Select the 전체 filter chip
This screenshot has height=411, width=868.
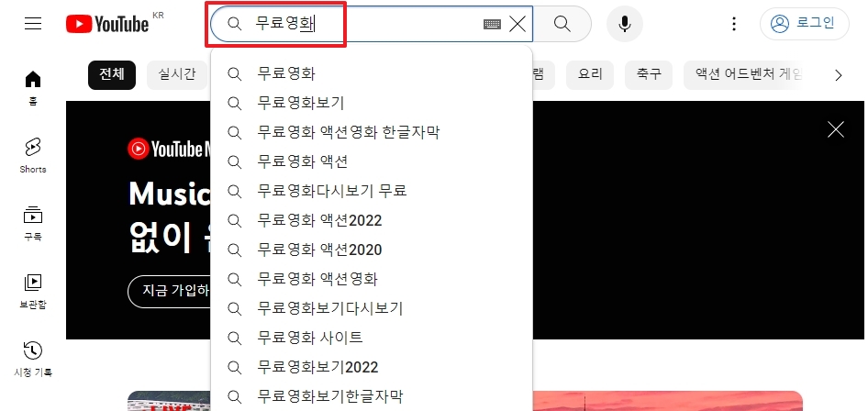[x=112, y=74]
